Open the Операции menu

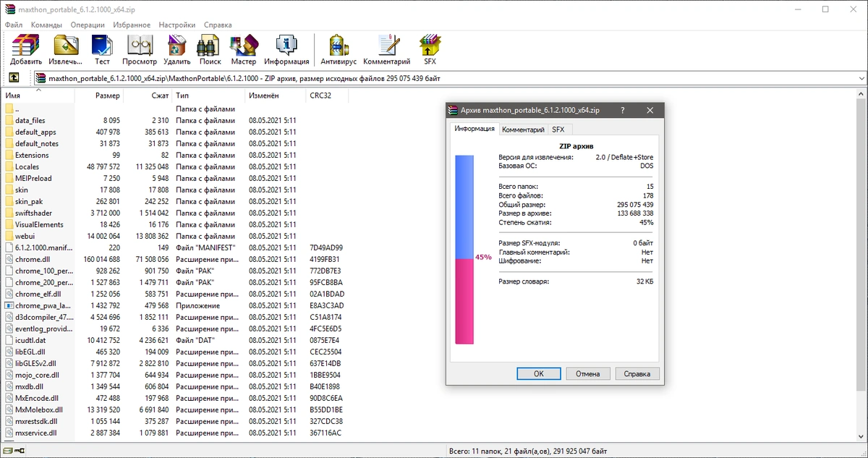tap(88, 25)
